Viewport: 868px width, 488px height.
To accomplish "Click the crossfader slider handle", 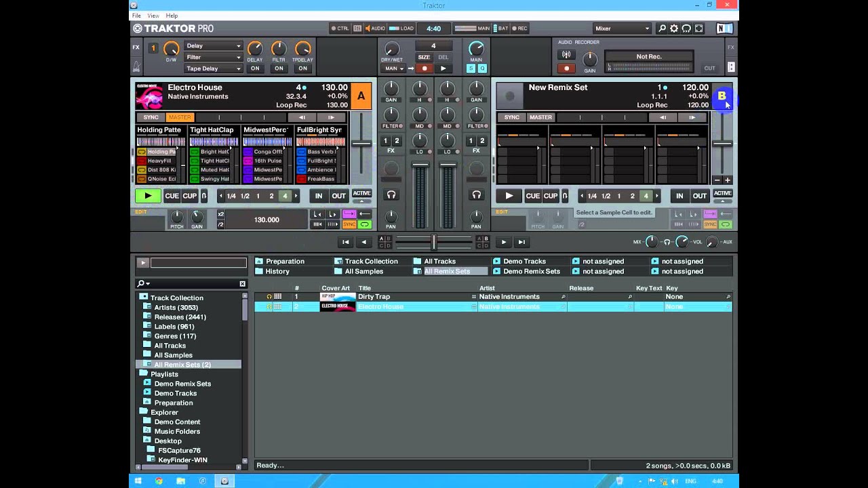I will [434, 241].
